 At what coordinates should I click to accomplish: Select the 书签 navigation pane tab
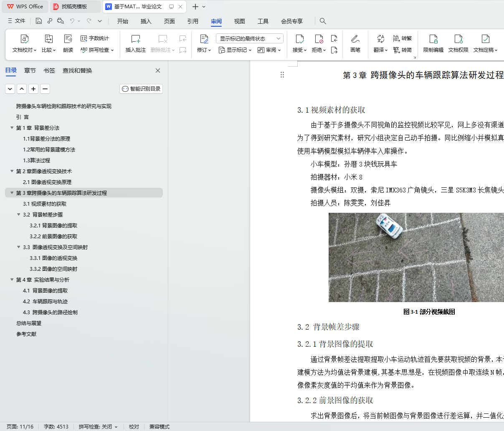pos(49,71)
